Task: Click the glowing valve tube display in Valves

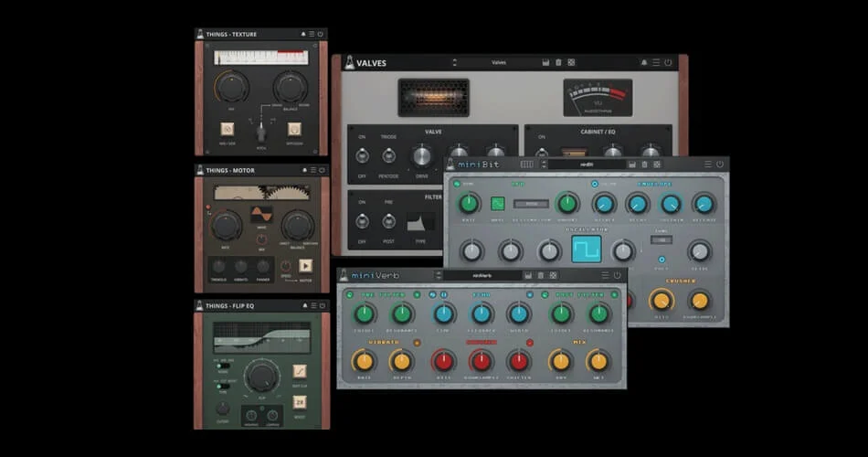Action: [433, 98]
